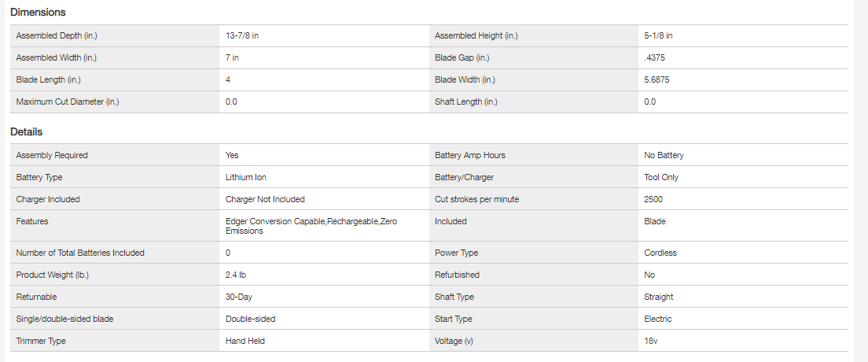Click the Dimensions section heading

(x=38, y=13)
